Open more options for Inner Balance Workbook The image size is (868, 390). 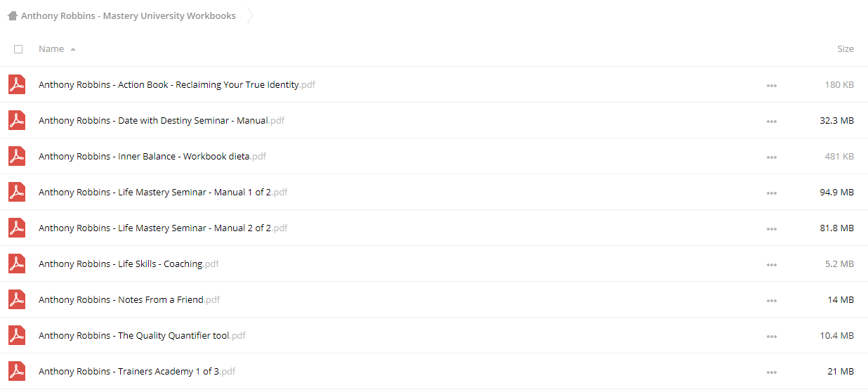(772, 157)
